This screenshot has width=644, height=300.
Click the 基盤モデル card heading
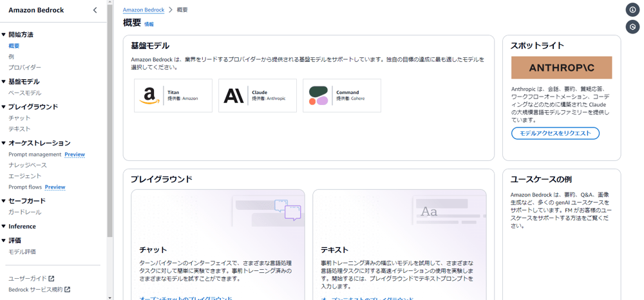[x=150, y=46]
